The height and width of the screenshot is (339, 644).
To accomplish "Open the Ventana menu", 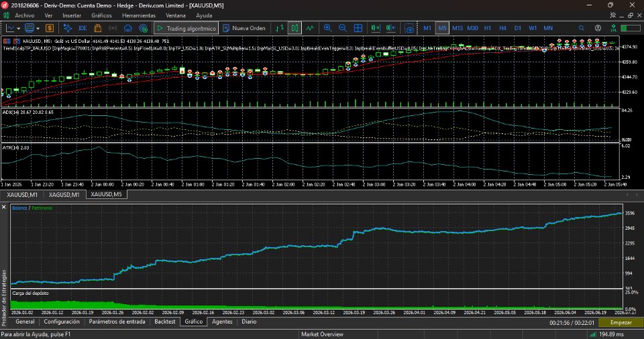I will click(175, 15).
